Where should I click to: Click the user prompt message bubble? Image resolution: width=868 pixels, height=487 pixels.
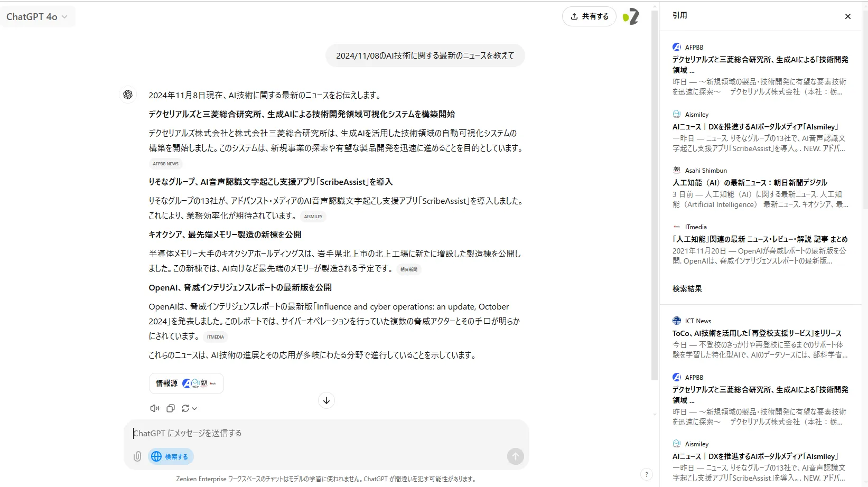click(x=425, y=55)
